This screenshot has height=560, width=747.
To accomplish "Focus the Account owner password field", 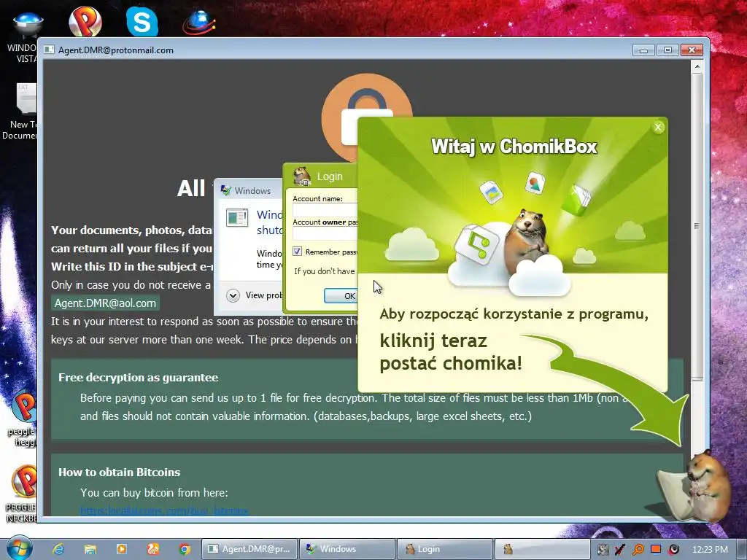I will [x=325, y=233].
